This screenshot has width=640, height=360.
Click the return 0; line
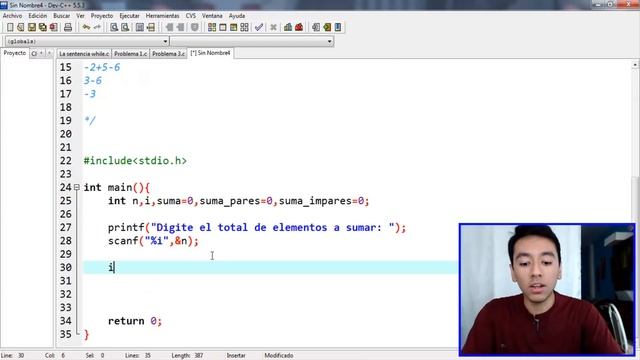click(x=135, y=321)
